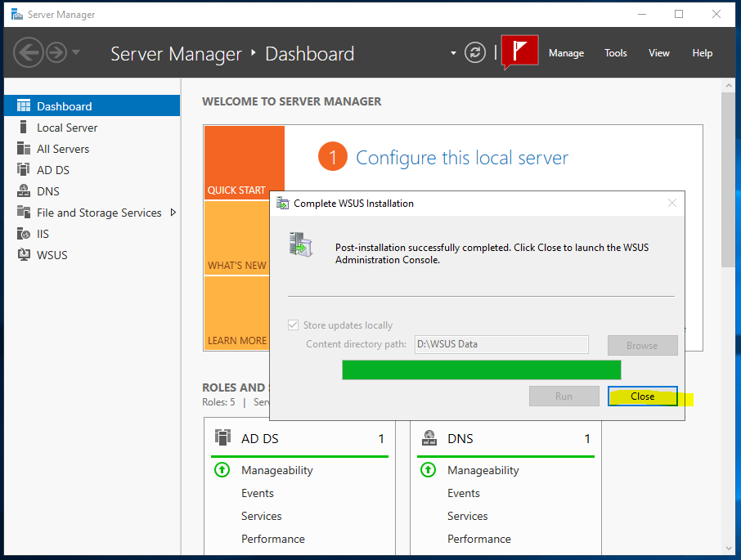Click the All Servers icon in sidebar

[x=24, y=148]
